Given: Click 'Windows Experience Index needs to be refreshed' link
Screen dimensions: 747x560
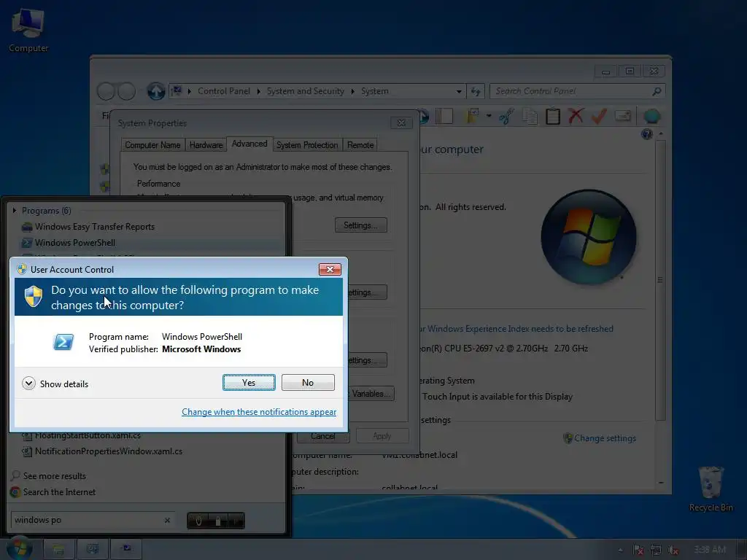Looking at the screenshot, I should pos(519,329).
